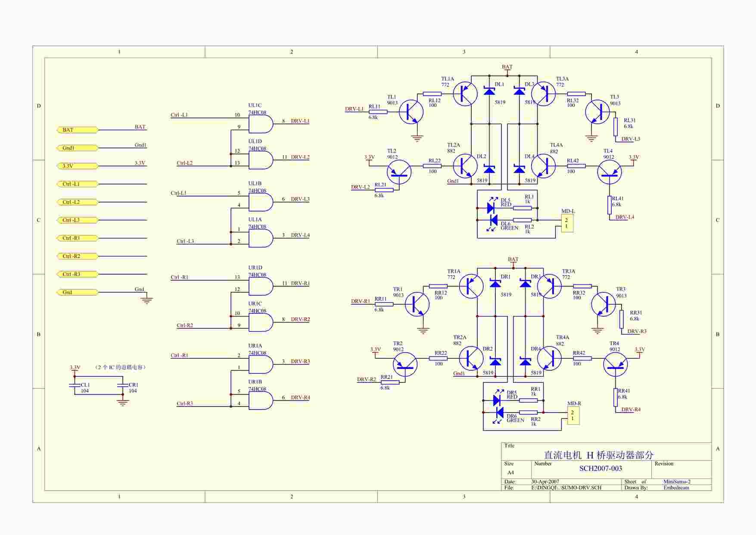Click the file path E:\DINGQI\..\SUMO-DRV.SCH
756x535 pixels.
(566, 488)
